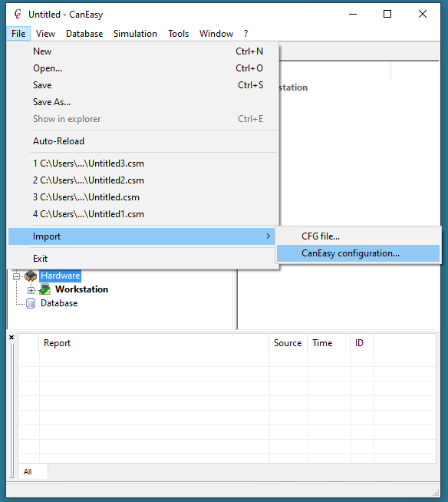Expand the Workstation tree node
448x502 pixels.
[31, 290]
